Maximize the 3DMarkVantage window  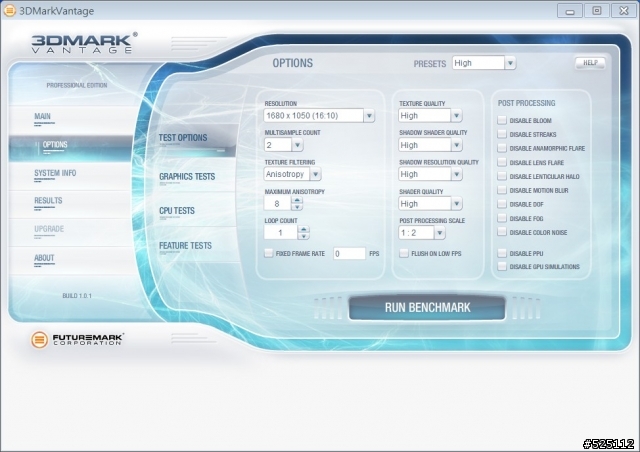coord(597,11)
